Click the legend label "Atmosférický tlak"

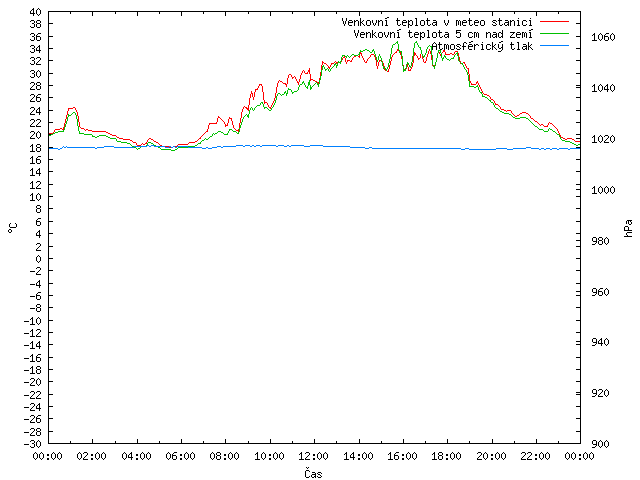point(482,47)
